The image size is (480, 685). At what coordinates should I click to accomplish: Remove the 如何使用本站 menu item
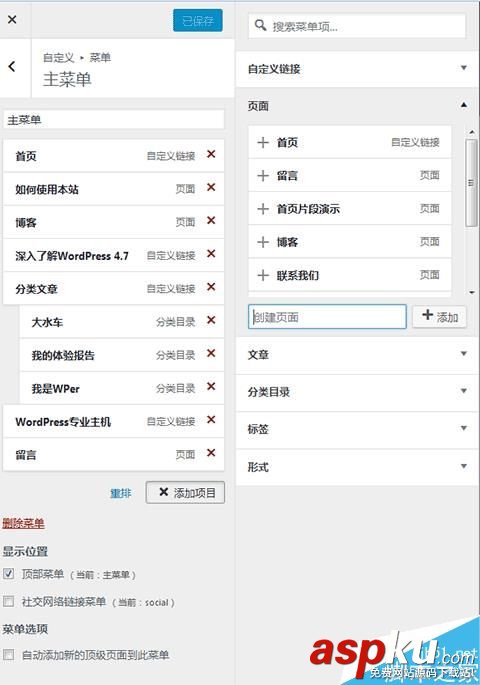coord(211,187)
